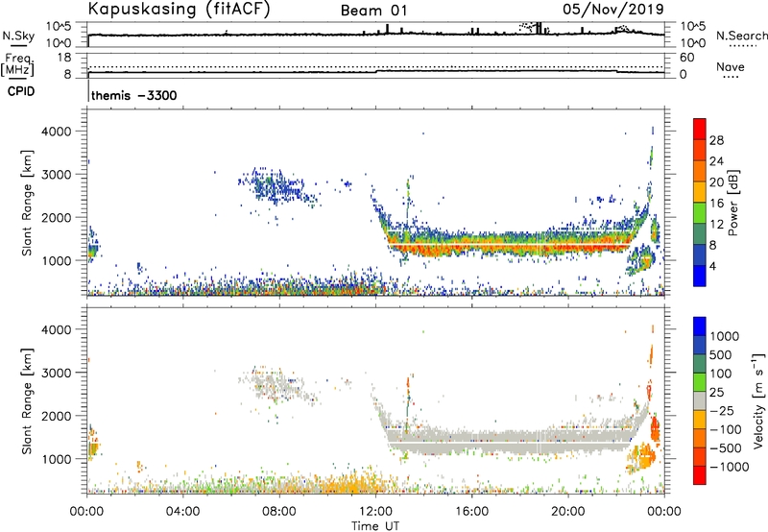The image size is (768, 532).
Task: Click the 4 tick on the Power scale
Action: [x=712, y=267]
